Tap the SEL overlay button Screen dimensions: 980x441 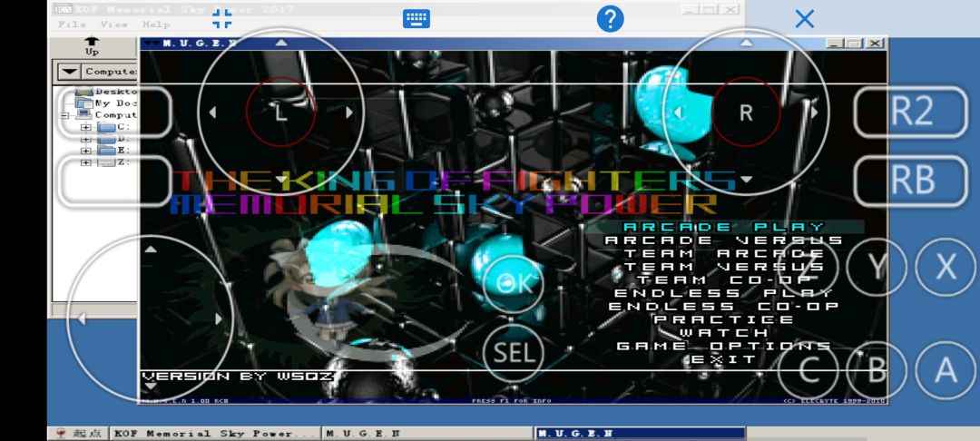pos(514,353)
